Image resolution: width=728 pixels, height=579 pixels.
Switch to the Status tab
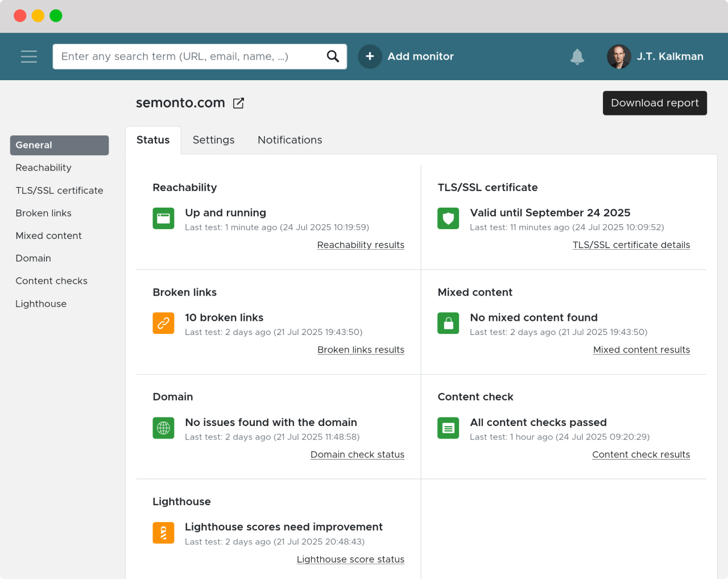click(153, 140)
